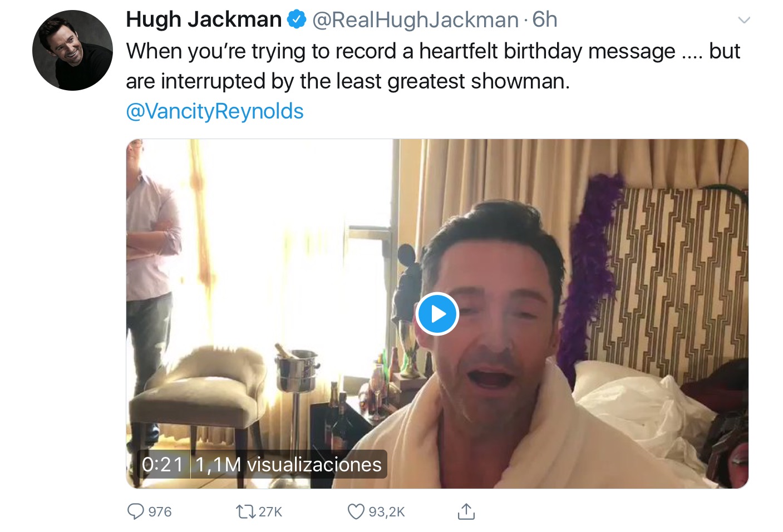Expand the tweet options chevron
Image resolution: width=783 pixels, height=532 pixels.
(743, 20)
